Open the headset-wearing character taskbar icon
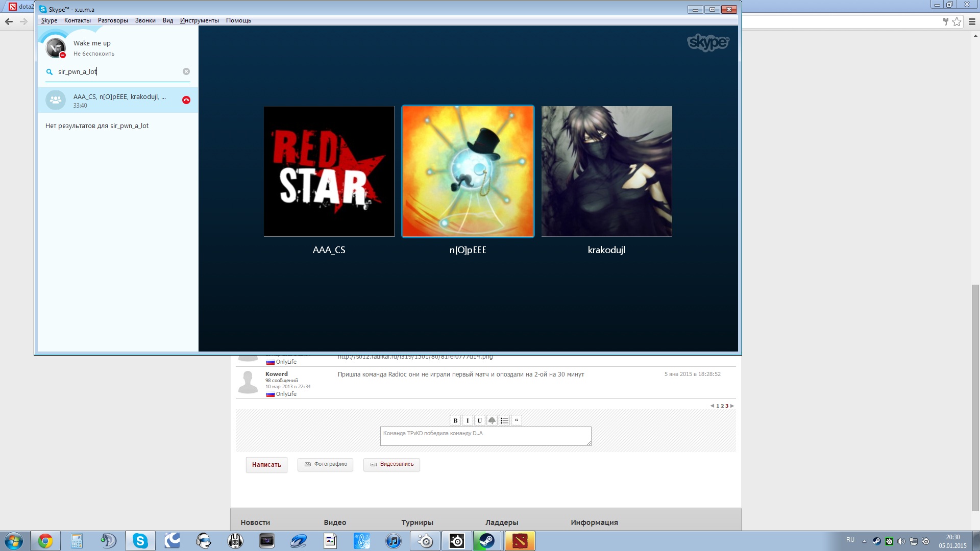The height and width of the screenshot is (551, 980). coord(204,541)
